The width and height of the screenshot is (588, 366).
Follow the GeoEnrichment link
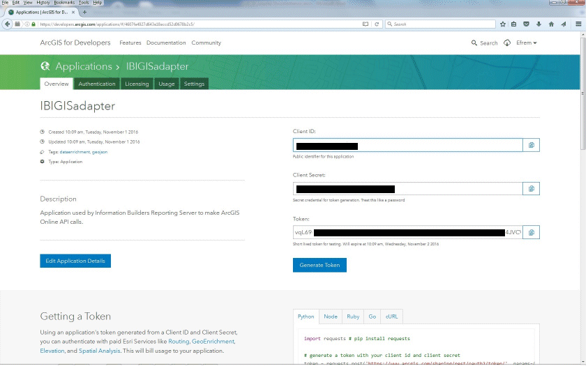[x=213, y=342]
